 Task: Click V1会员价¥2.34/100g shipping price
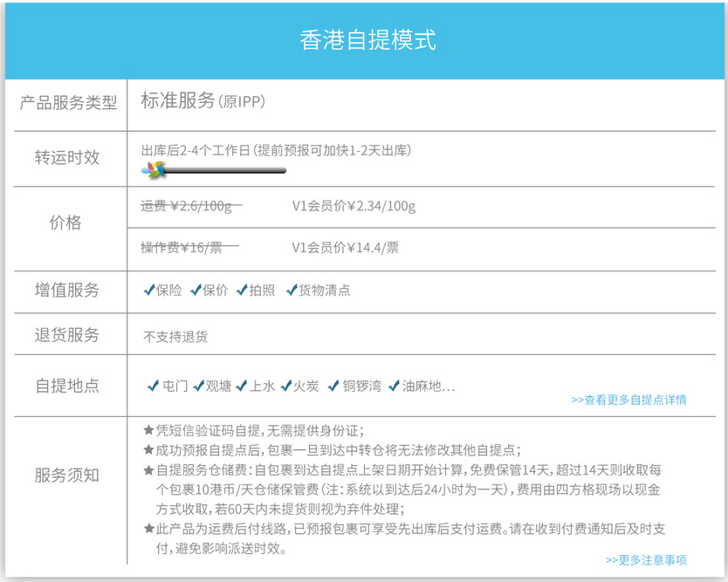tap(354, 207)
